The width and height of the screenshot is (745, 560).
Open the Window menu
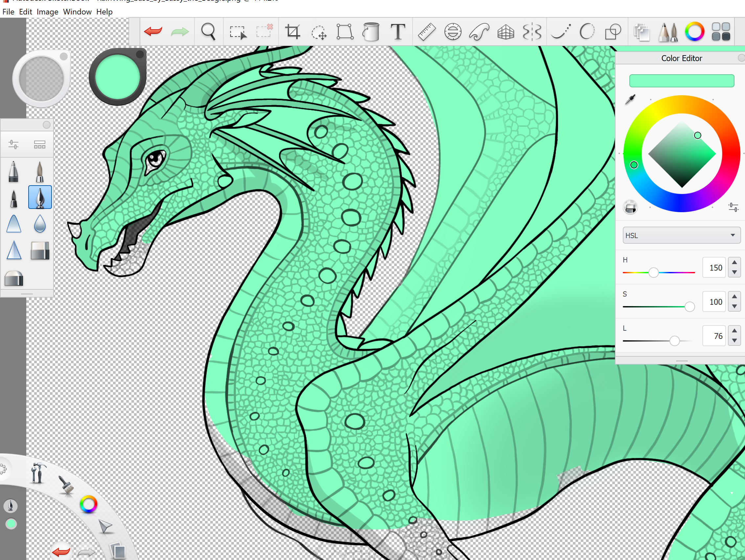click(77, 12)
